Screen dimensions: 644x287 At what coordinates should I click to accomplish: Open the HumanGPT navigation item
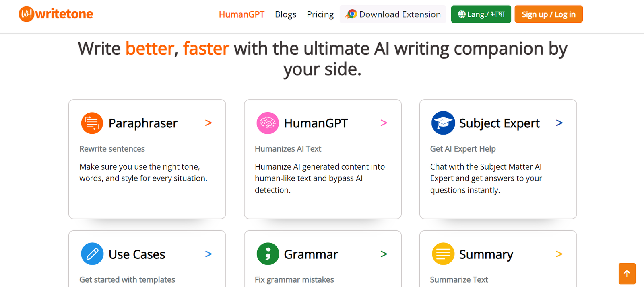242,14
